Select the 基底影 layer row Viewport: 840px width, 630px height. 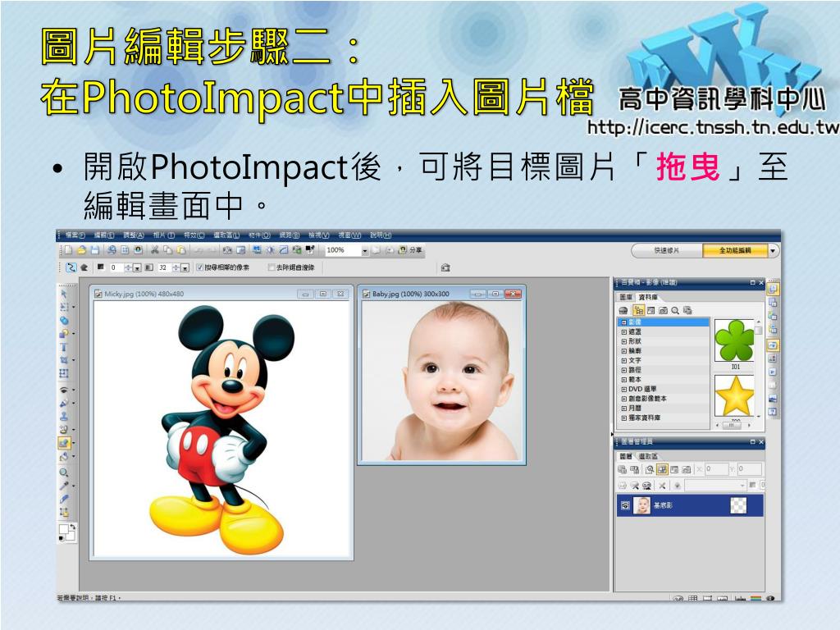point(691,505)
